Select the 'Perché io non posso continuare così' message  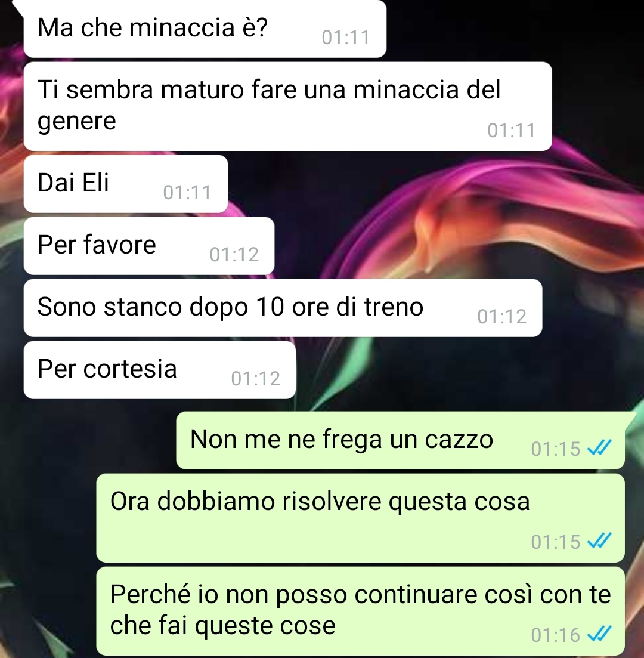360,611
